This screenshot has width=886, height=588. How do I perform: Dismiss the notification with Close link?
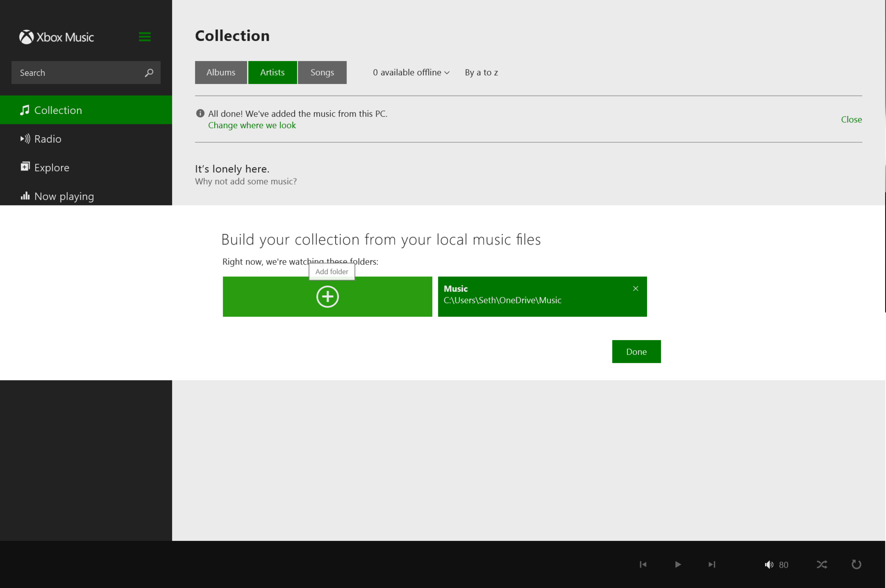[x=851, y=119]
